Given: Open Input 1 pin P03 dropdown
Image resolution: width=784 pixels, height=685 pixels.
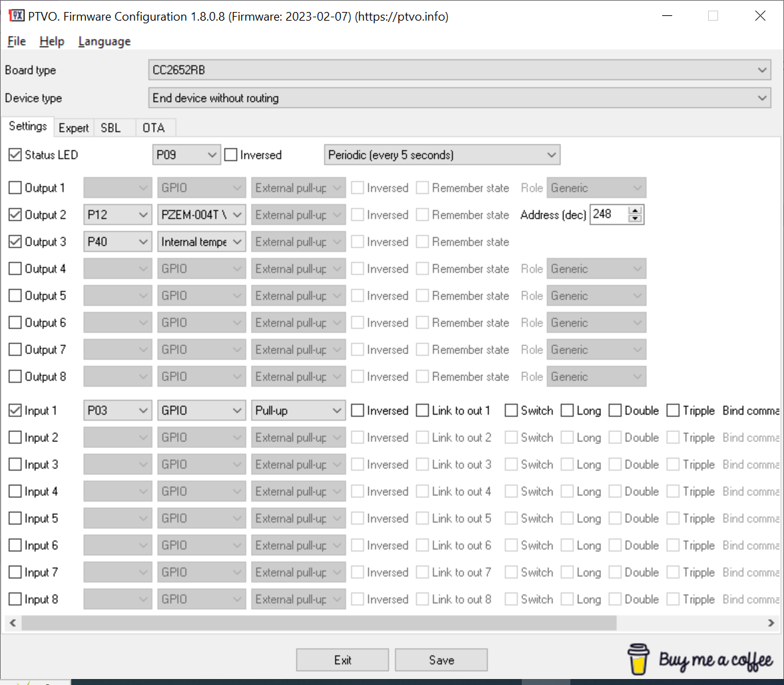Looking at the screenshot, I should (118, 411).
